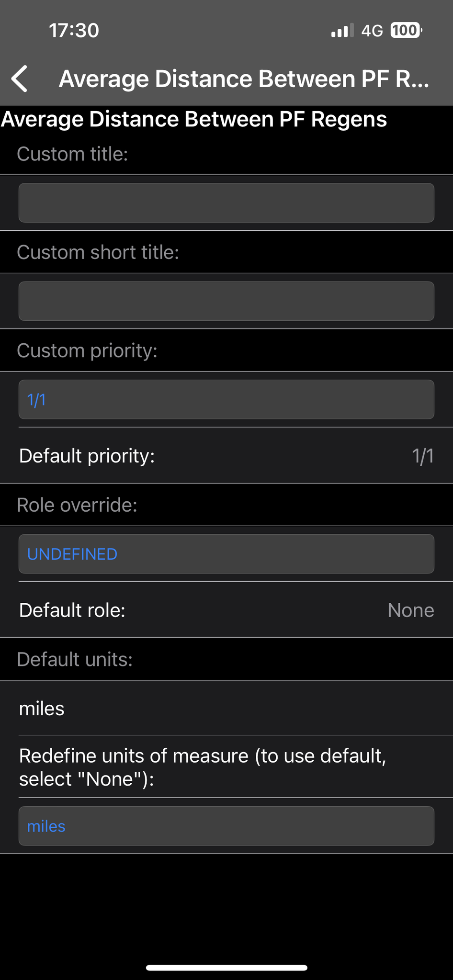Image resolution: width=453 pixels, height=980 pixels.
Task: Tap the battery level indicator
Action: tap(406, 31)
